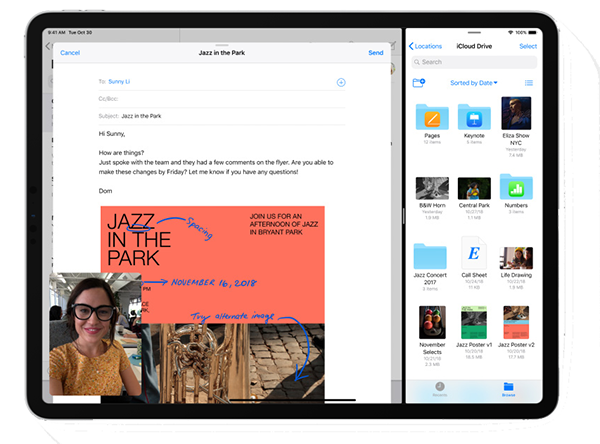Tap the Jazz in the Park poster attachment
This screenshot has height=444, width=600.
212,304
